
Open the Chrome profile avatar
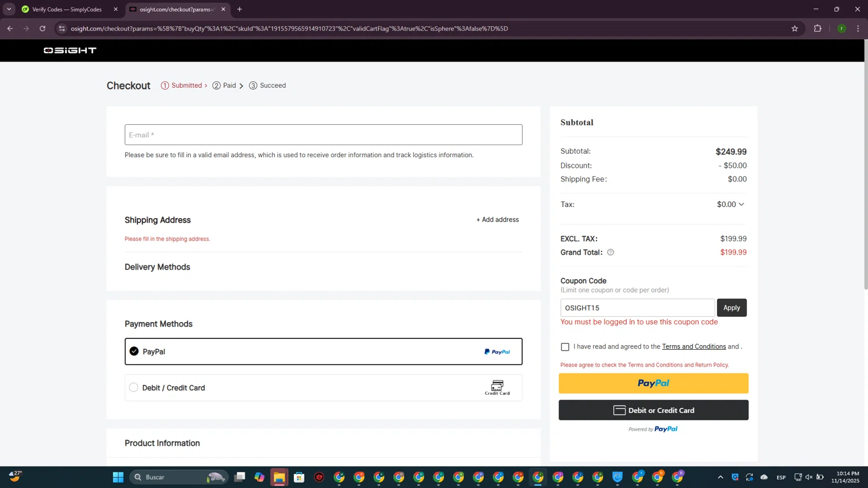(841, 28)
